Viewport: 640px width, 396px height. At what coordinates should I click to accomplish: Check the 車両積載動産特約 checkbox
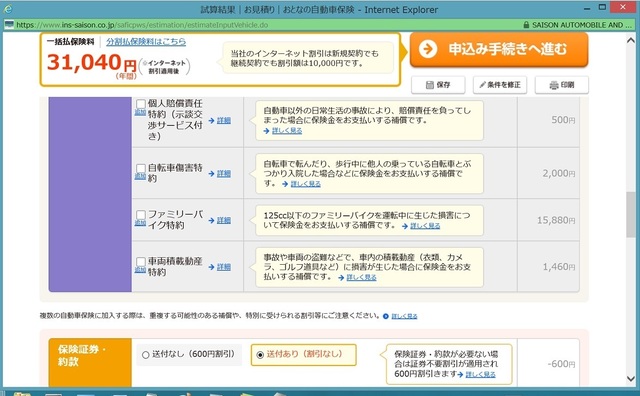pos(141,262)
